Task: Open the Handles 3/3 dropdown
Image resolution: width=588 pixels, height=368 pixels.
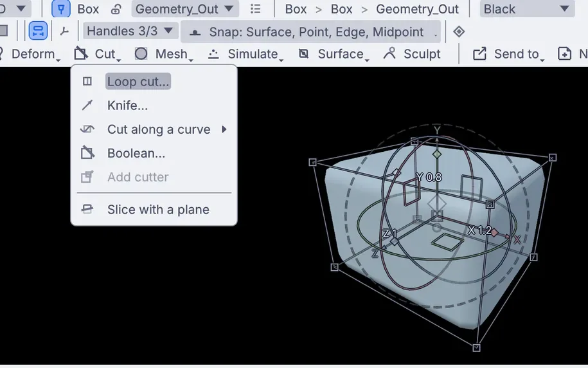Action: 130,31
